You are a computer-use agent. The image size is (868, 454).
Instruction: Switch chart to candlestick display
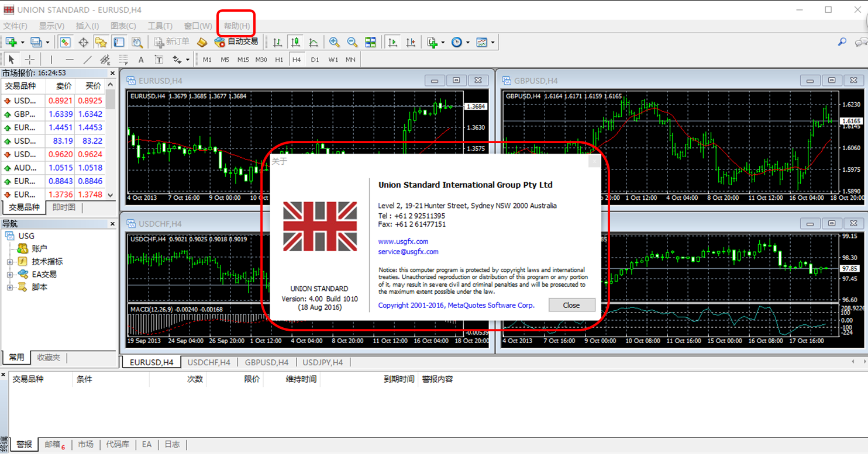click(295, 42)
